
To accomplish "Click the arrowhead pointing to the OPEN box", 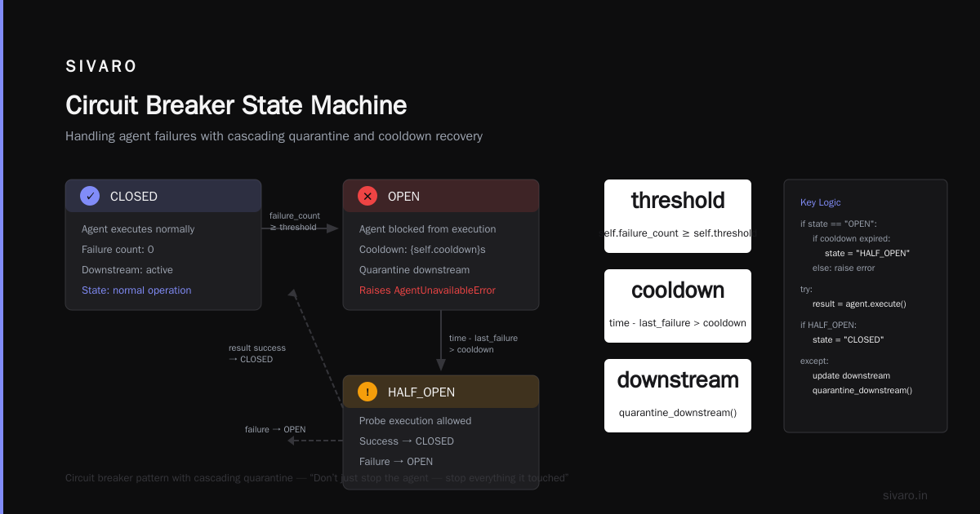I will point(332,228).
